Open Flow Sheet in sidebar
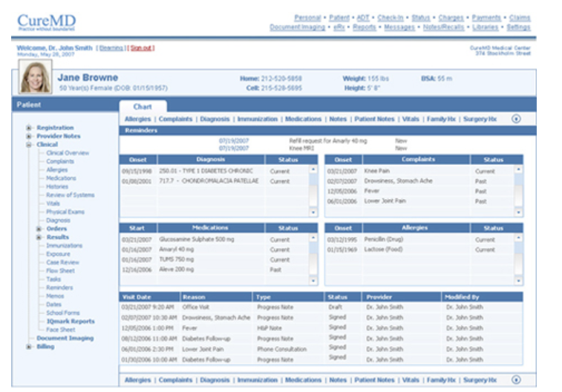Screen dimensions: 562x392 point(60,271)
